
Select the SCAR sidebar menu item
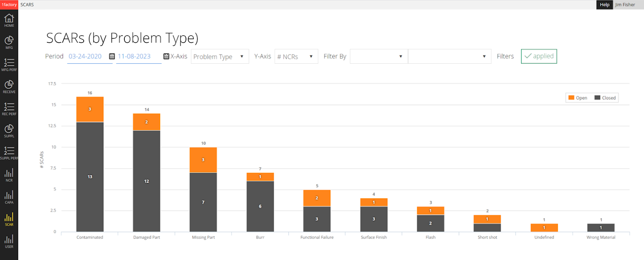pyautogui.click(x=9, y=220)
